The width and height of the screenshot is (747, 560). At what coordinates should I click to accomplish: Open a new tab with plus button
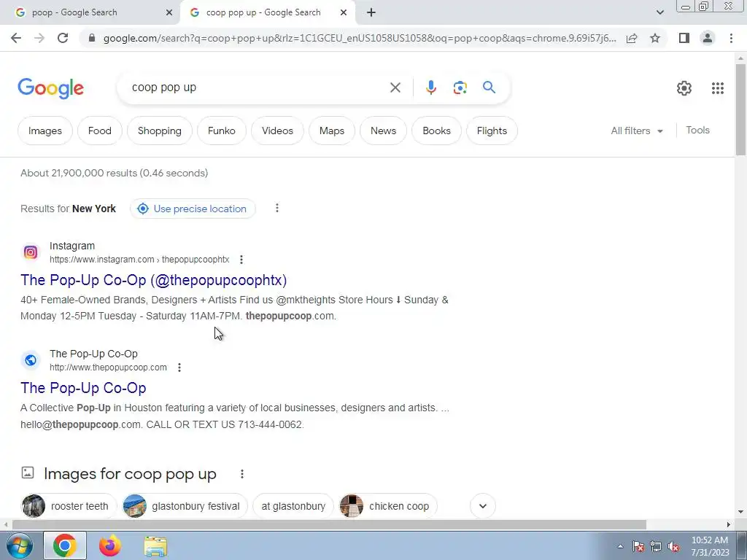tap(371, 12)
